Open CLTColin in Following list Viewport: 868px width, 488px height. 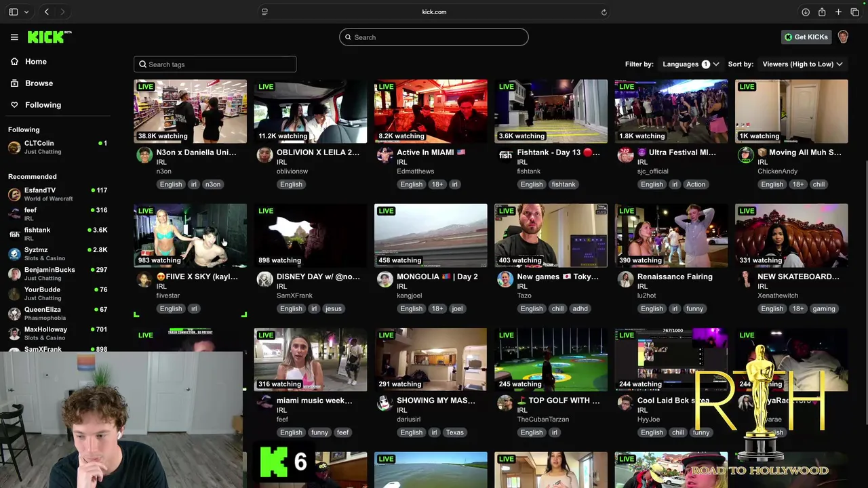click(58, 147)
